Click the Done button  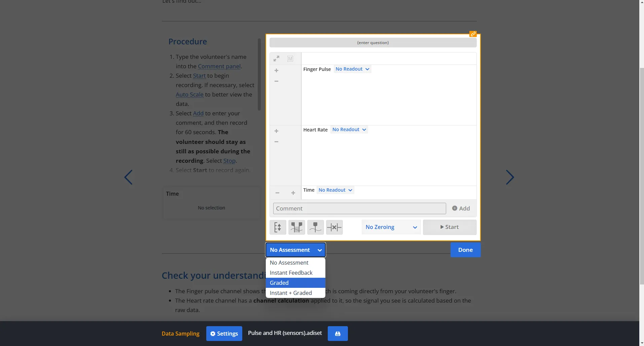[466, 249]
